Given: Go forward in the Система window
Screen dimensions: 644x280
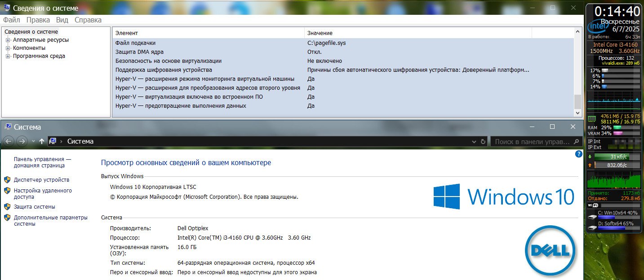Looking at the screenshot, I should [22, 141].
